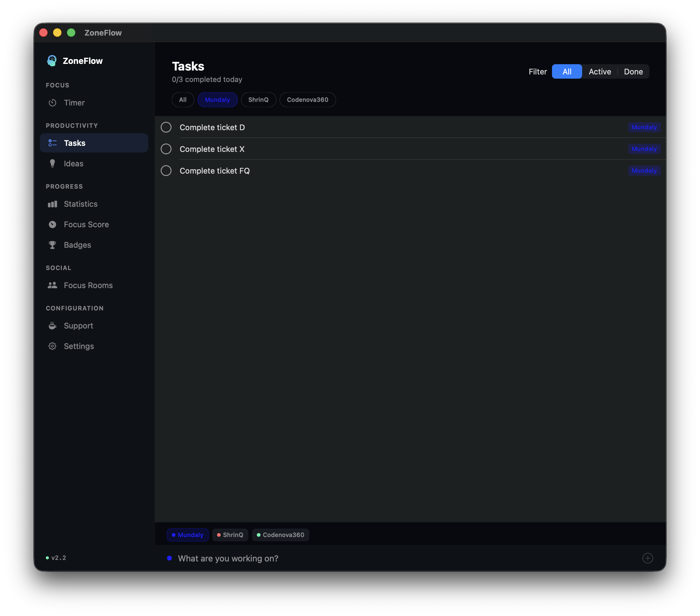The height and width of the screenshot is (616, 700).
Task: Check off Complete ticket X
Action: (x=166, y=149)
